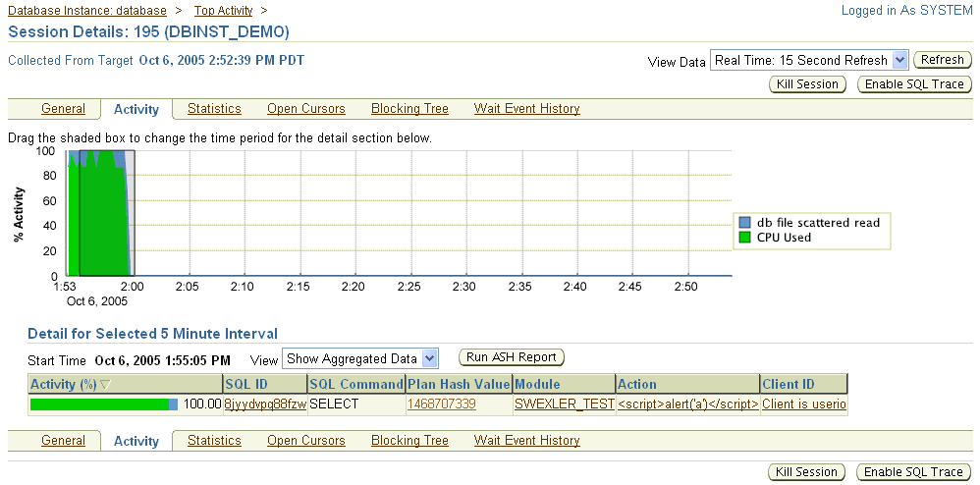This screenshot has width=980, height=485.
Task: Click the Activity (%) column sort arrow
Action: [105, 385]
